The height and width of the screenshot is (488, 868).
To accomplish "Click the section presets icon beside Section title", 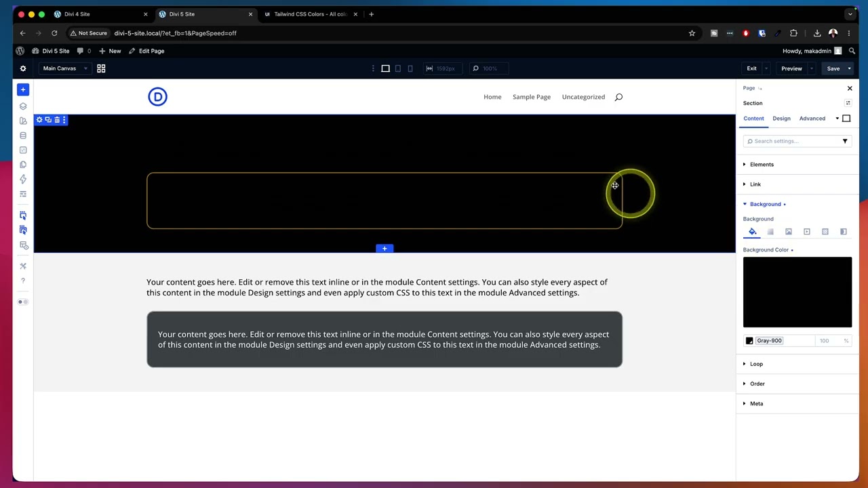I will click(x=848, y=103).
